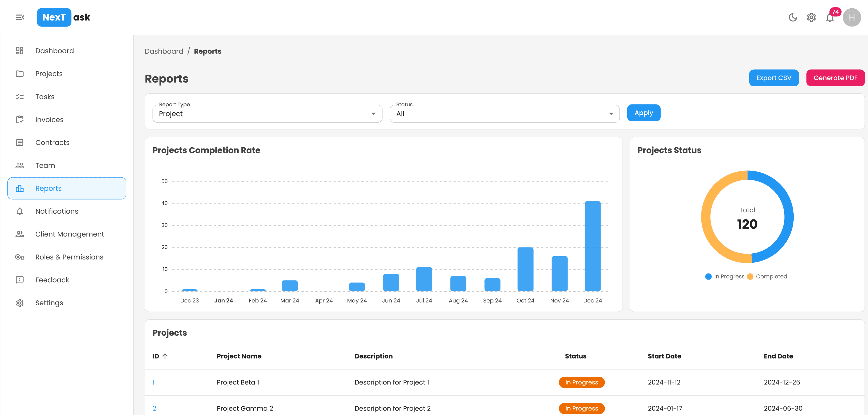The width and height of the screenshot is (868, 415).
Task: Toggle In Progress in the Projects Status legend
Action: [x=725, y=276]
